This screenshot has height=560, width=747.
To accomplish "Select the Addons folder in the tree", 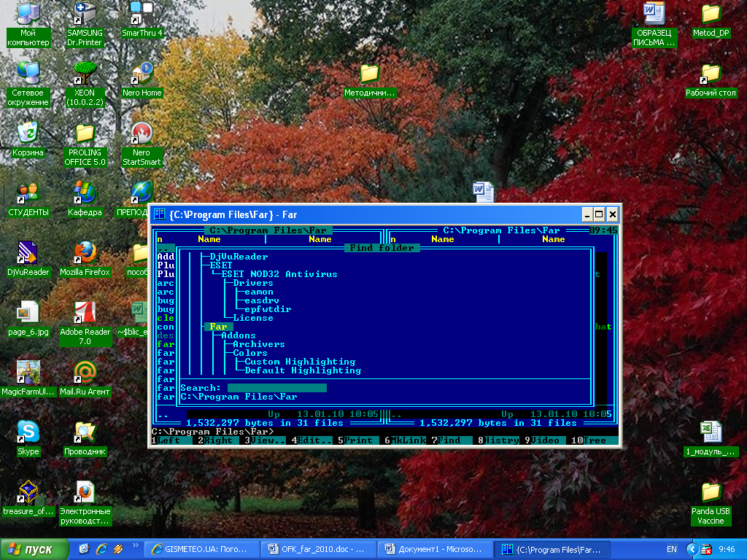I will 239,335.
